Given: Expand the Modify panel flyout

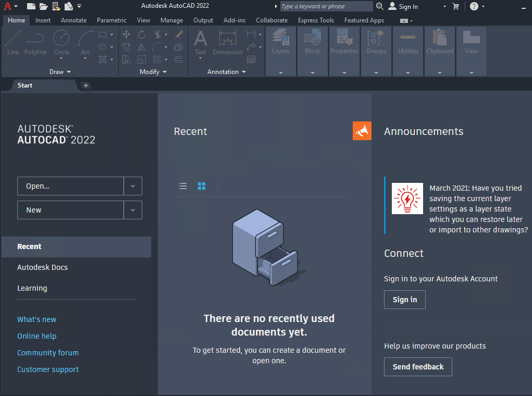Looking at the screenshot, I should coord(153,72).
